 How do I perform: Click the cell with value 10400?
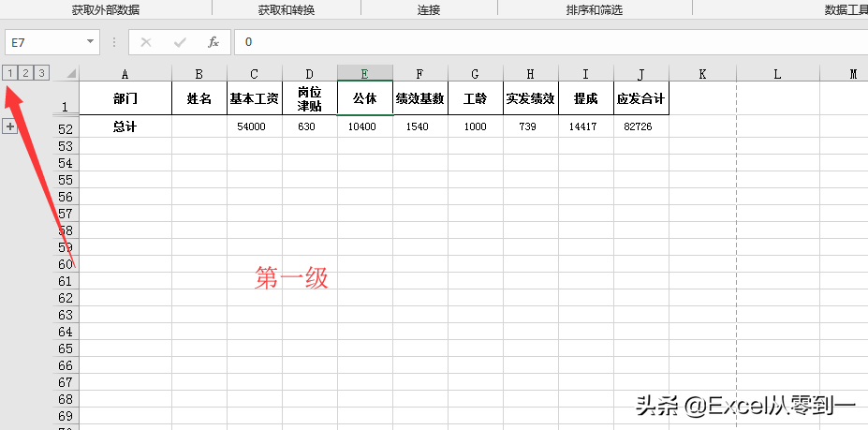(x=365, y=126)
